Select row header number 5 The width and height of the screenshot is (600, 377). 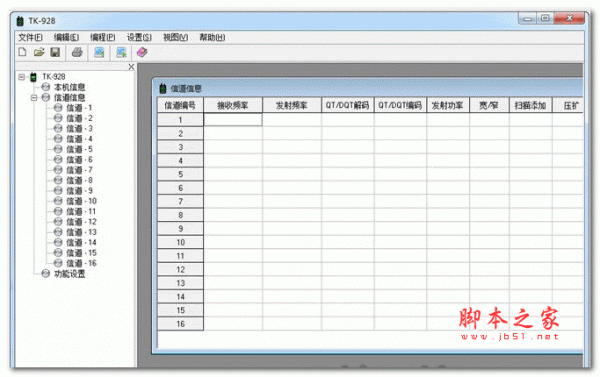[x=180, y=174]
